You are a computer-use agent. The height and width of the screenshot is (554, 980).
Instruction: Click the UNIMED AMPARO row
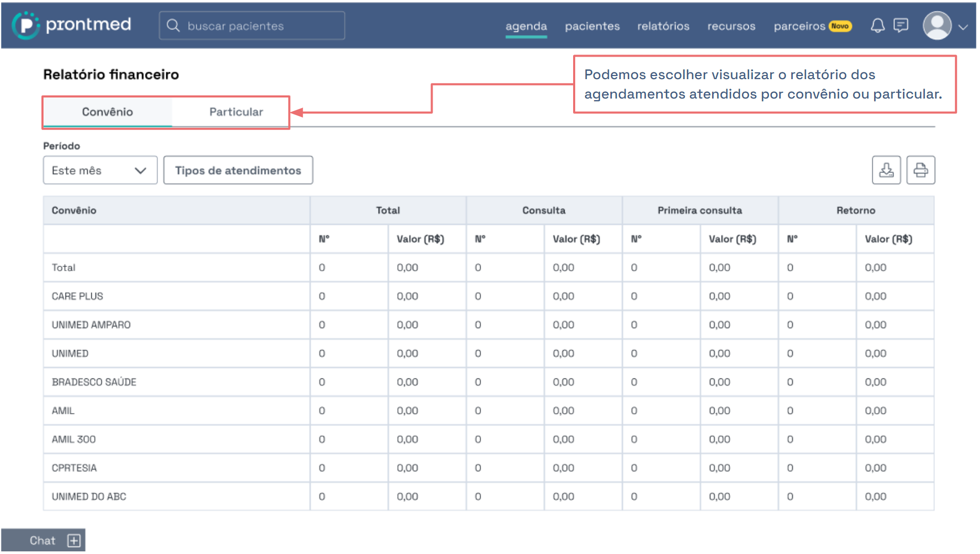tap(91, 325)
